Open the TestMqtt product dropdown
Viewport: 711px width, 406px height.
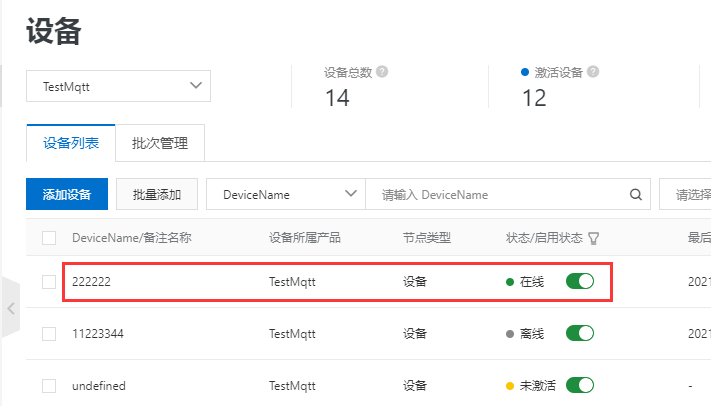click(119, 86)
